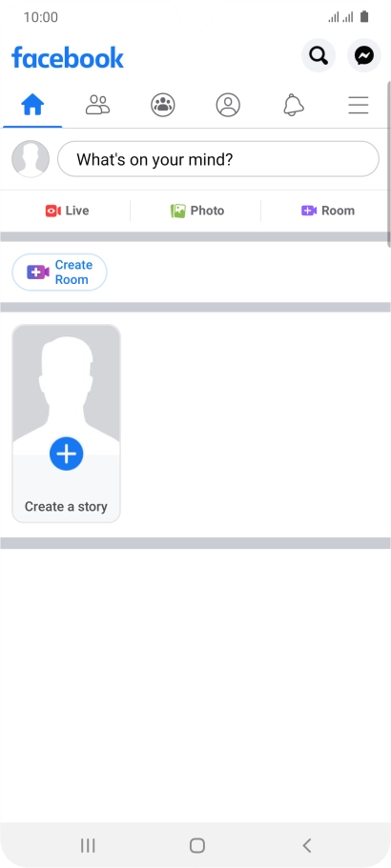Open the Friends tab icon
Image resolution: width=391 pixels, height=868 pixels.
(x=97, y=105)
